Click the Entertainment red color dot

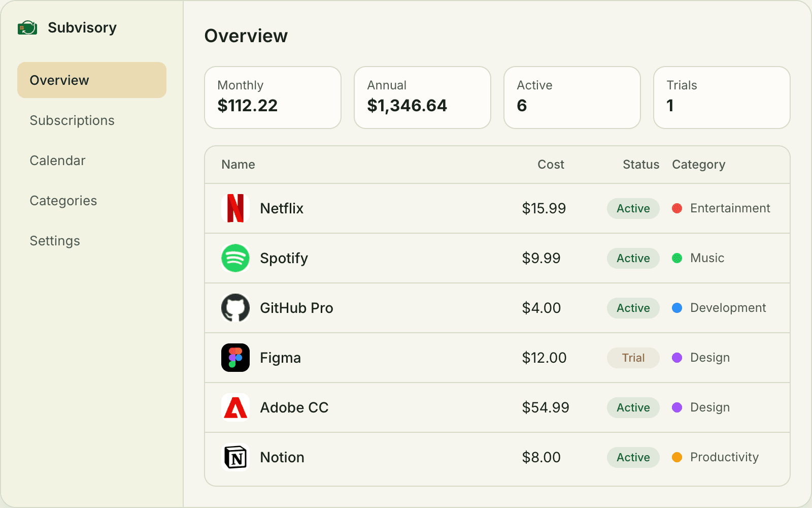pos(677,208)
